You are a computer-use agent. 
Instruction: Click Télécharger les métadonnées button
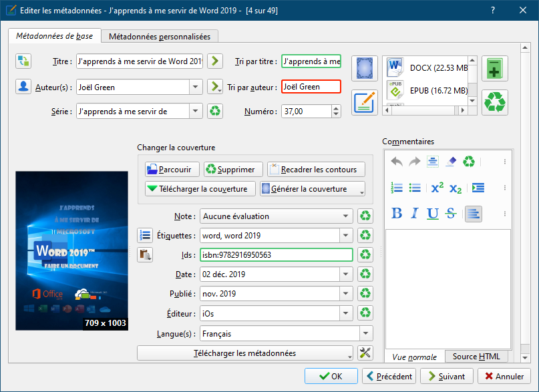(x=244, y=353)
